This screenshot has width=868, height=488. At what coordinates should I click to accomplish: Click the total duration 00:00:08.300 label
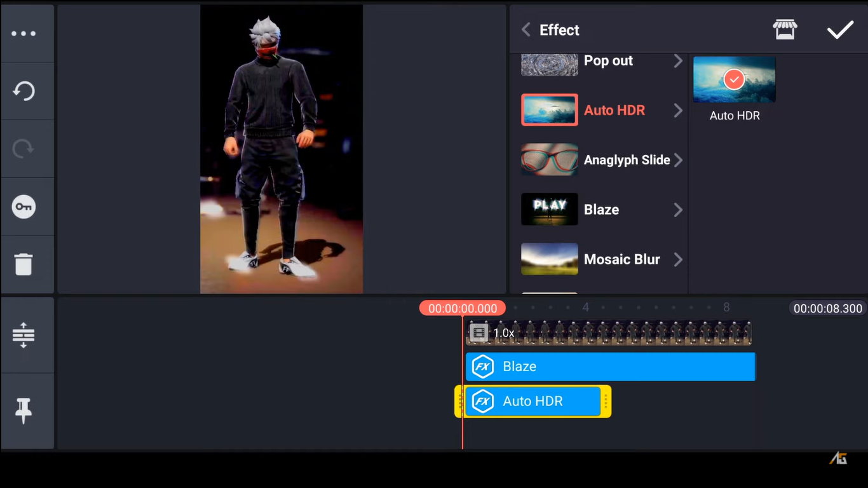[x=828, y=309]
